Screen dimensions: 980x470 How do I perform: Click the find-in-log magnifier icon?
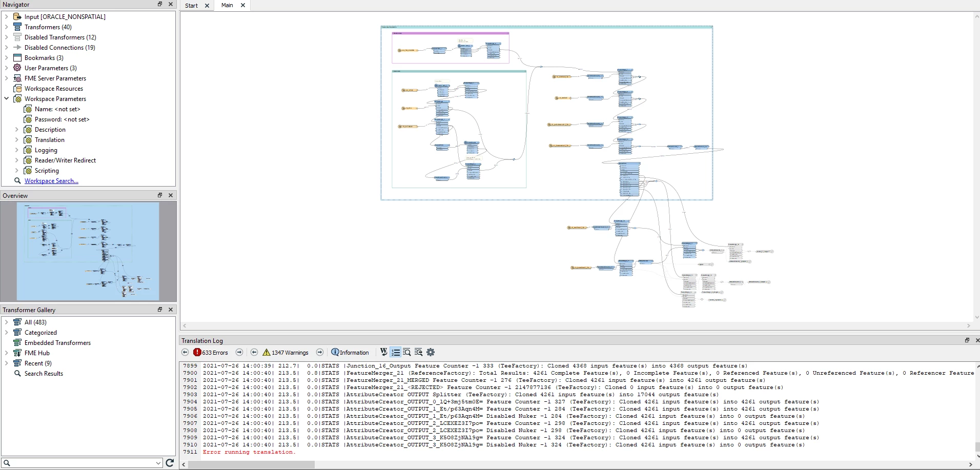coord(407,352)
